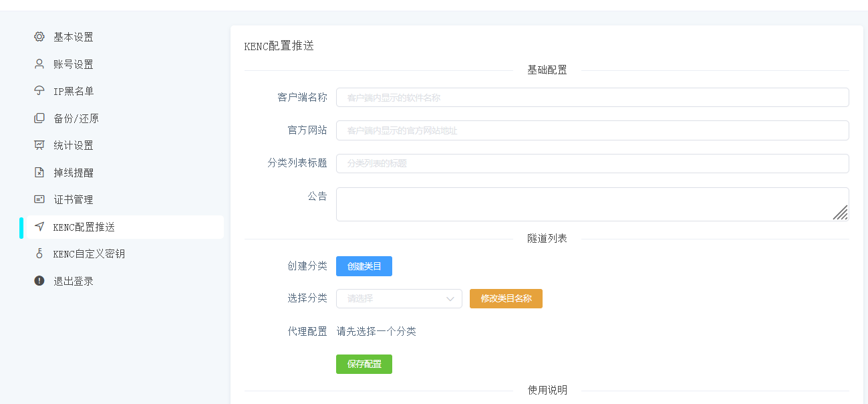Click the gear icon beside 基本设置
This screenshot has width=868, height=404.
click(x=39, y=37)
